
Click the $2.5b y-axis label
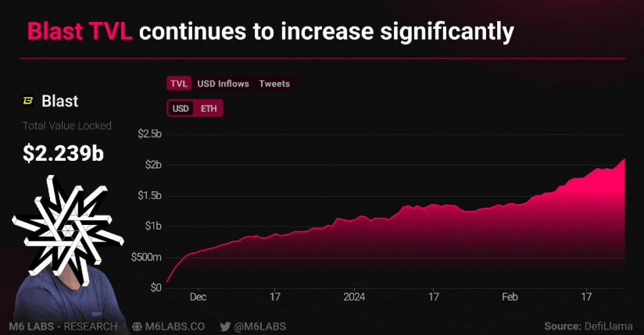pos(148,134)
